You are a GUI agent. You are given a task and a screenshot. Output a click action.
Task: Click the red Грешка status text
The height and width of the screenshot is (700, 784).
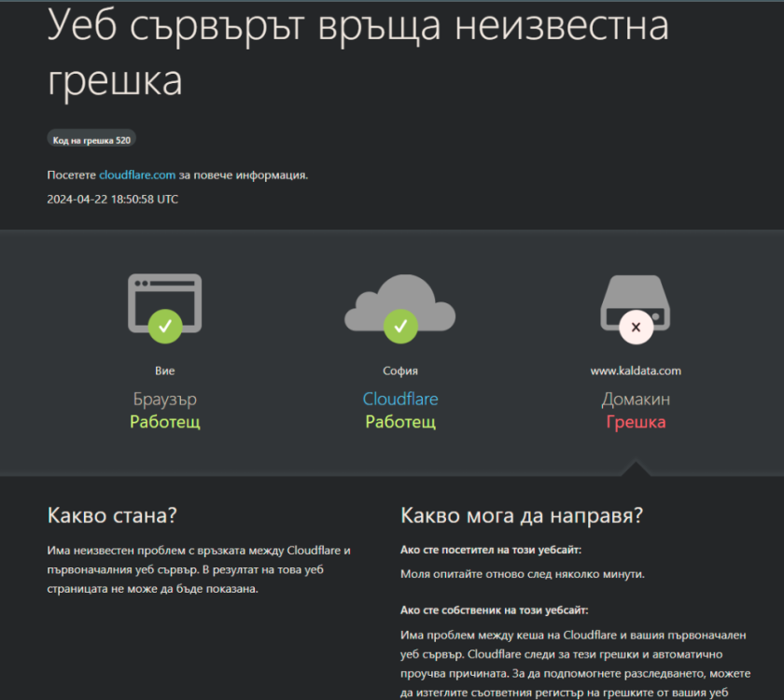[x=636, y=422]
